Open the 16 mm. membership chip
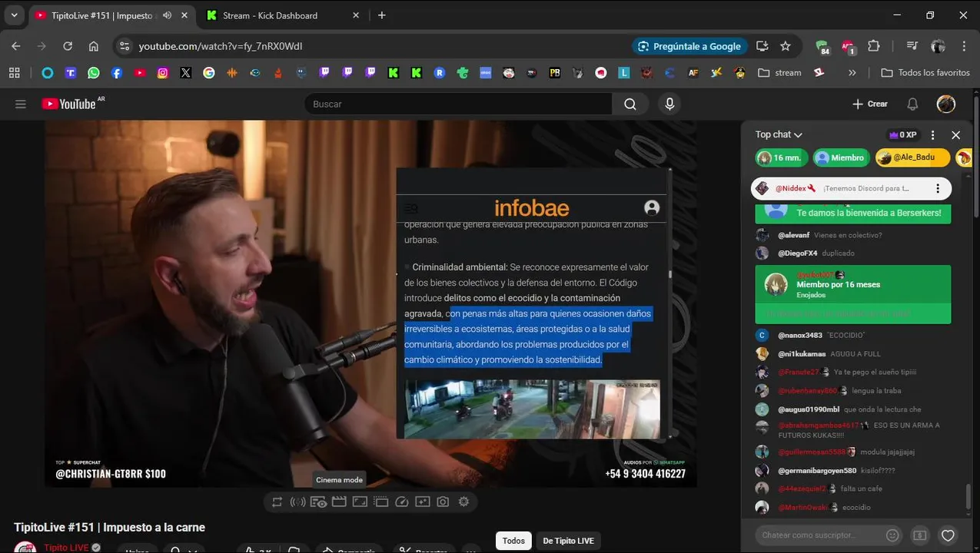This screenshot has height=553, width=980. (x=781, y=157)
